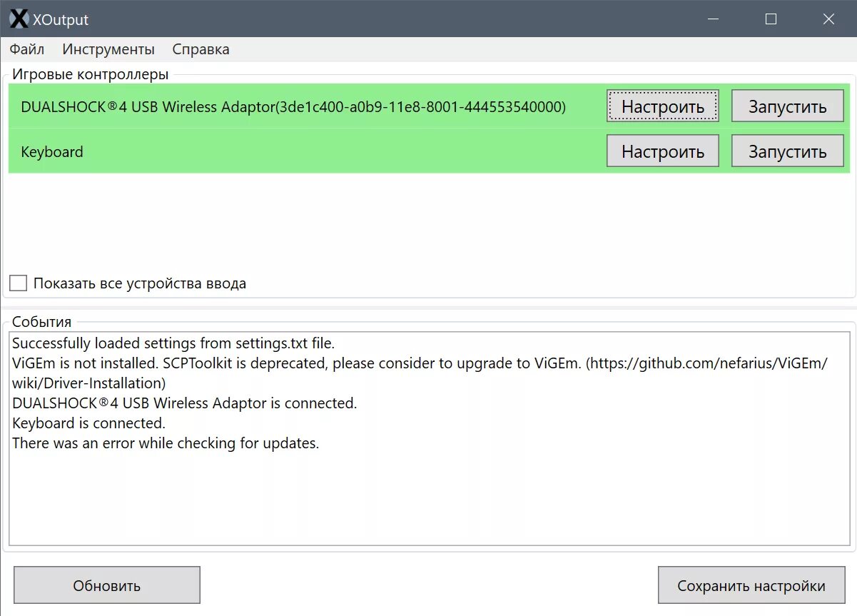The width and height of the screenshot is (857, 616).
Task: Enable the 'Показать все устройства ввода' checkbox
Action: tap(18, 283)
